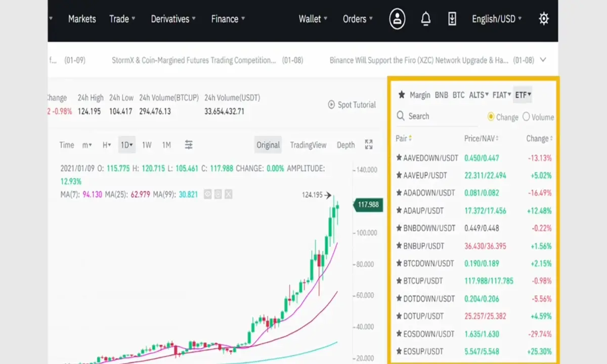Open the Spot Tutorial link
The image size is (607, 364).
click(352, 105)
